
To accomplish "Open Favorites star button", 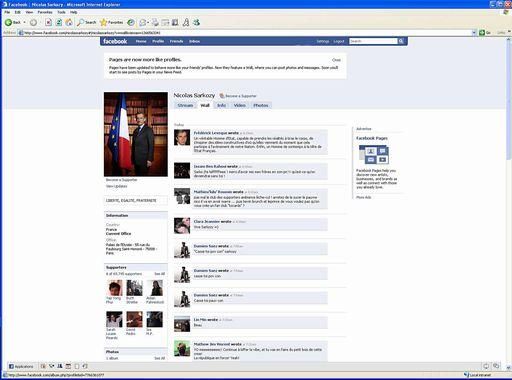I will (112, 22).
